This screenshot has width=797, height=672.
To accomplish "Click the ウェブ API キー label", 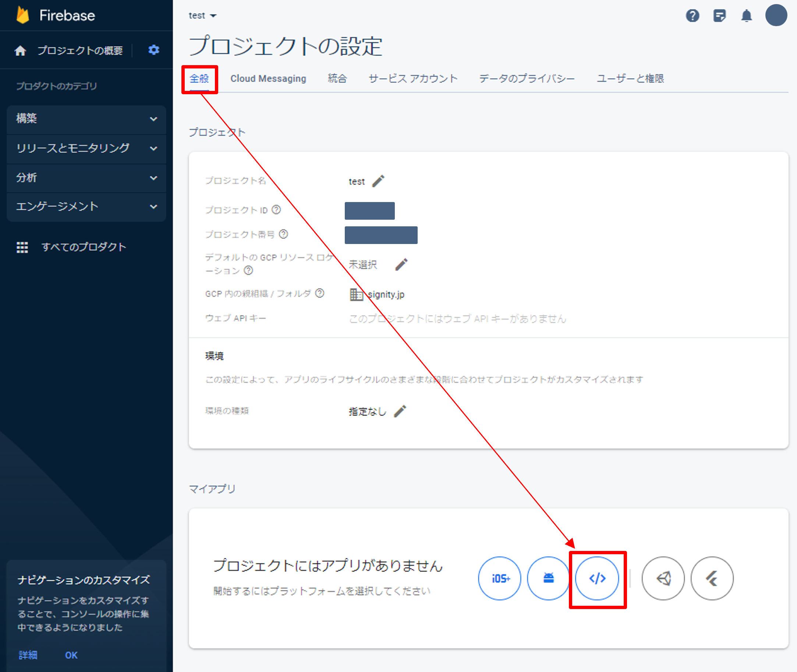I will pyautogui.click(x=235, y=318).
